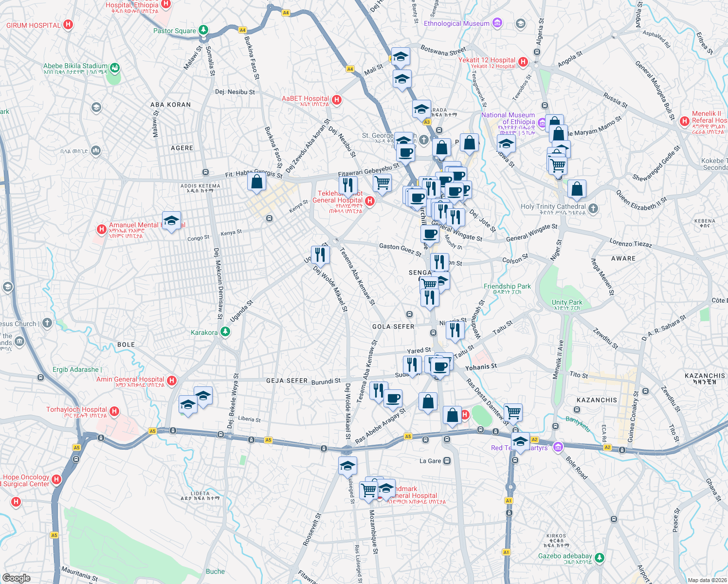Open the restaurant marker on Dej Wolde Mikael St

(x=320, y=255)
